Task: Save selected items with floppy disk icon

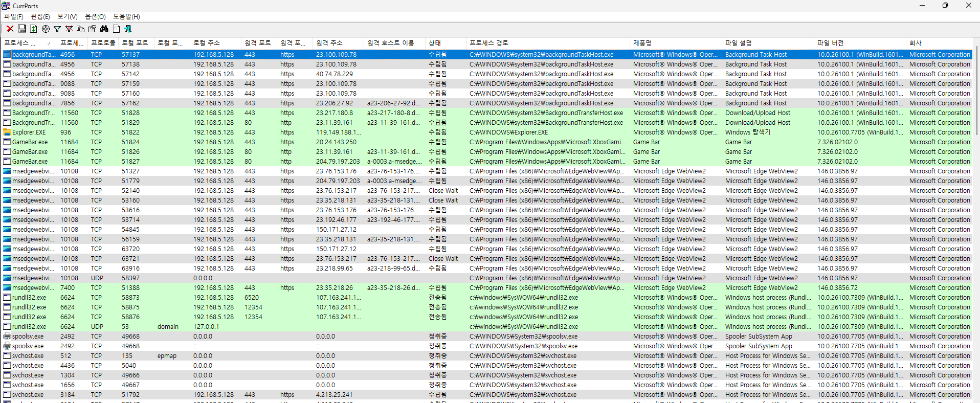Action: (x=21, y=29)
